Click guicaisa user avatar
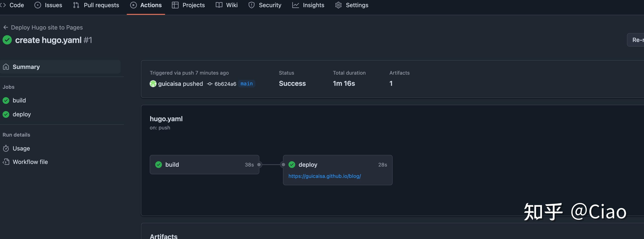This screenshot has width=644, height=239. [x=153, y=84]
